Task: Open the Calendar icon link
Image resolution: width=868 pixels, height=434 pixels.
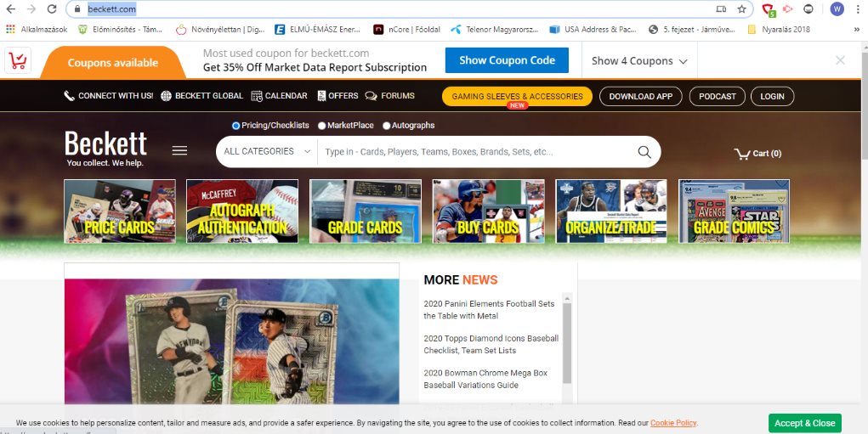Action: [258, 96]
